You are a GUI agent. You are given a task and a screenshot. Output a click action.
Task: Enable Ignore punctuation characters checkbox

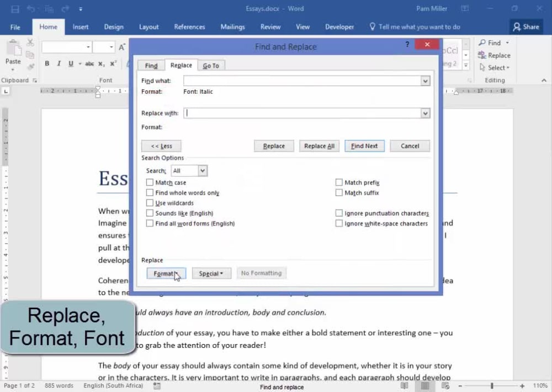coord(339,213)
